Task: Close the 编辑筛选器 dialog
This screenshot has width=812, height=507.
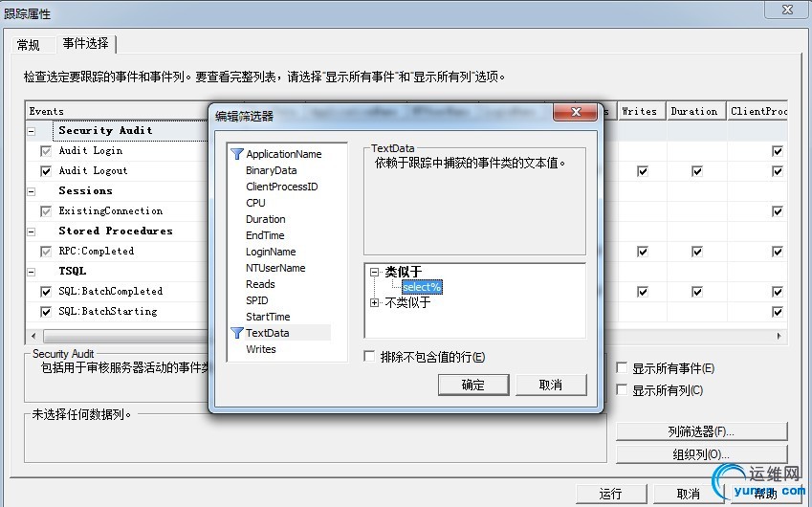Action: [576, 112]
